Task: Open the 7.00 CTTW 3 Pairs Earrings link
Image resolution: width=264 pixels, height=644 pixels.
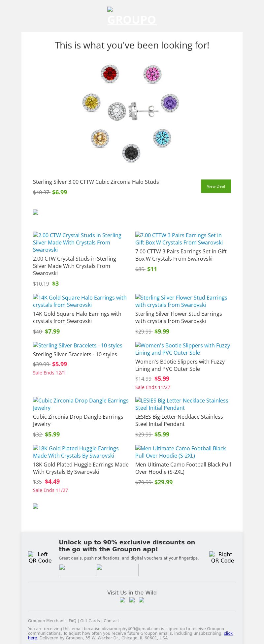Action: 179,239
